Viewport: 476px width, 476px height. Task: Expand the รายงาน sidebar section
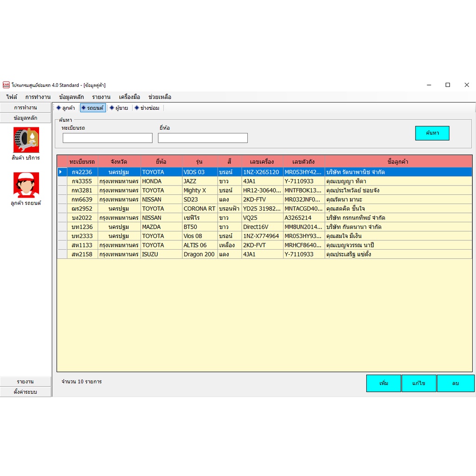pos(26,382)
